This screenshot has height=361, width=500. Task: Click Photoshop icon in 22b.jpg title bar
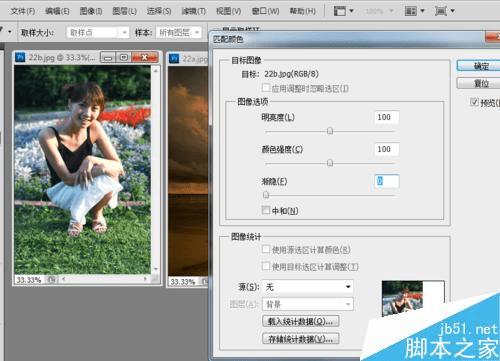coord(20,57)
